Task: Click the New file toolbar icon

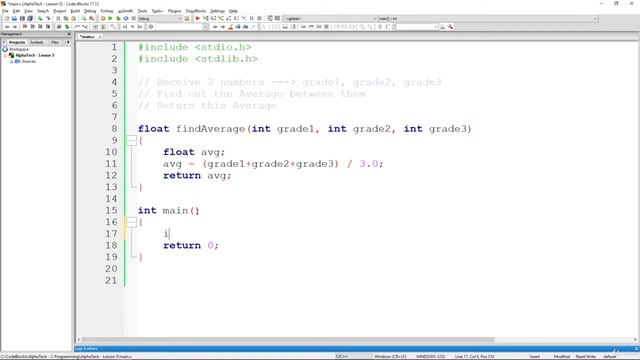Action: pos(7,19)
